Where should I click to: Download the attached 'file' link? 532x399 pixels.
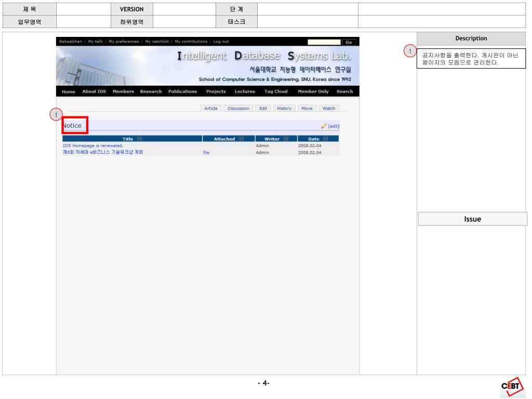click(x=206, y=153)
